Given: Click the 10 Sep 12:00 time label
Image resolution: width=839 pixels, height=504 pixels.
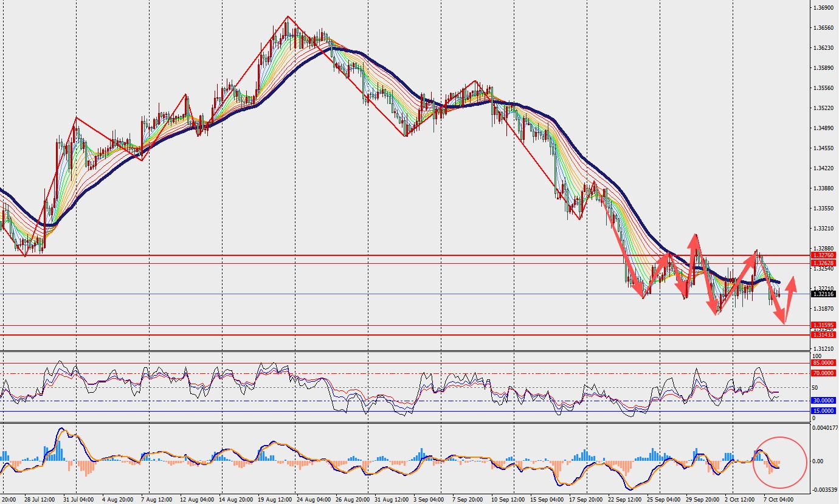Looking at the screenshot, I should (507, 499).
